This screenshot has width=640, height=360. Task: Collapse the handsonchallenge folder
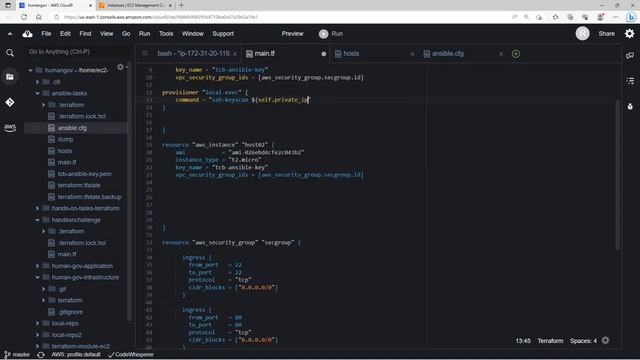(38, 220)
